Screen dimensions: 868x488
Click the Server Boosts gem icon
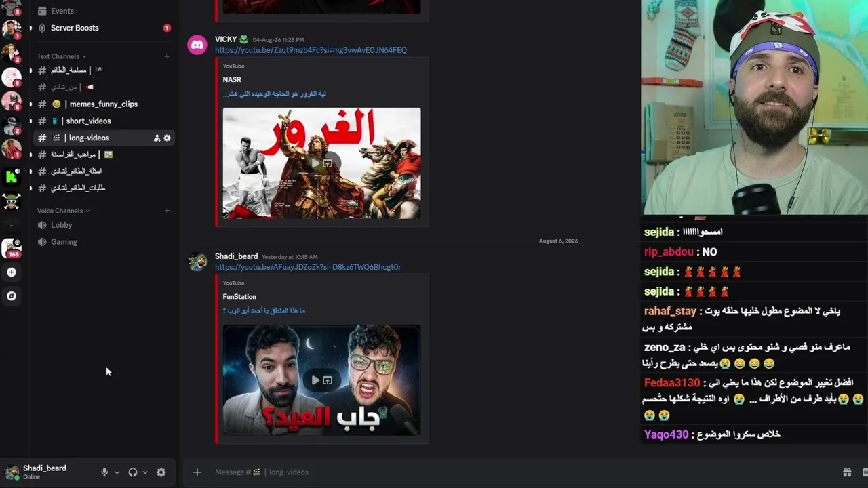point(42,28)
